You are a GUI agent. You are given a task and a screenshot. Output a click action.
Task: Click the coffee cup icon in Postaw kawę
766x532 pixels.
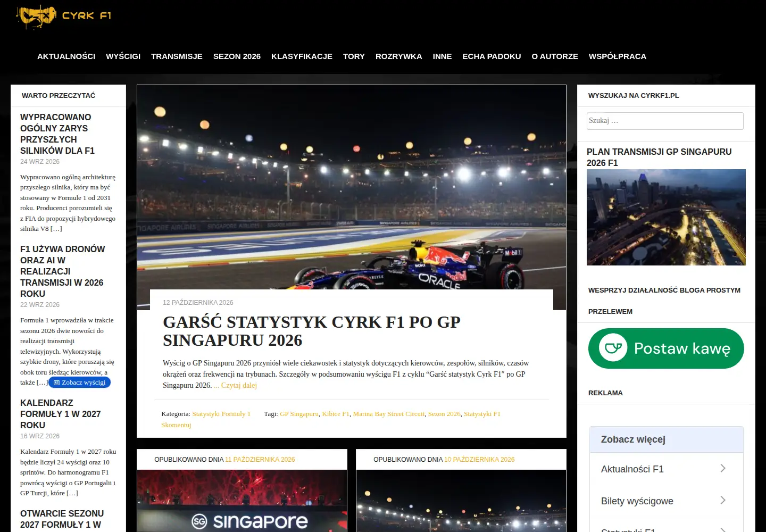click(613, 348)
